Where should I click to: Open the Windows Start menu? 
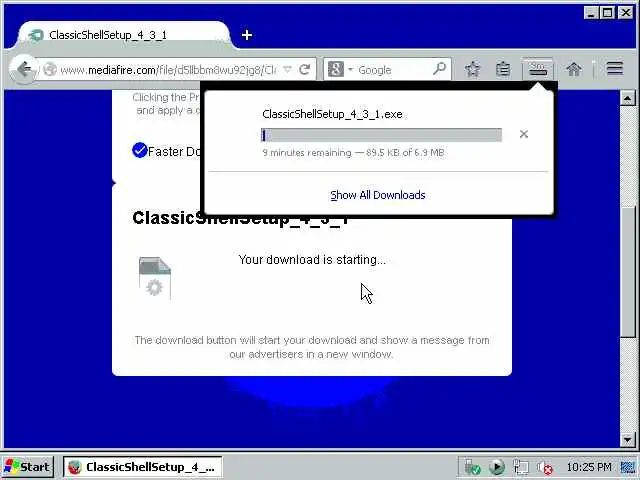pyautogui.click(x=28, y=467)
